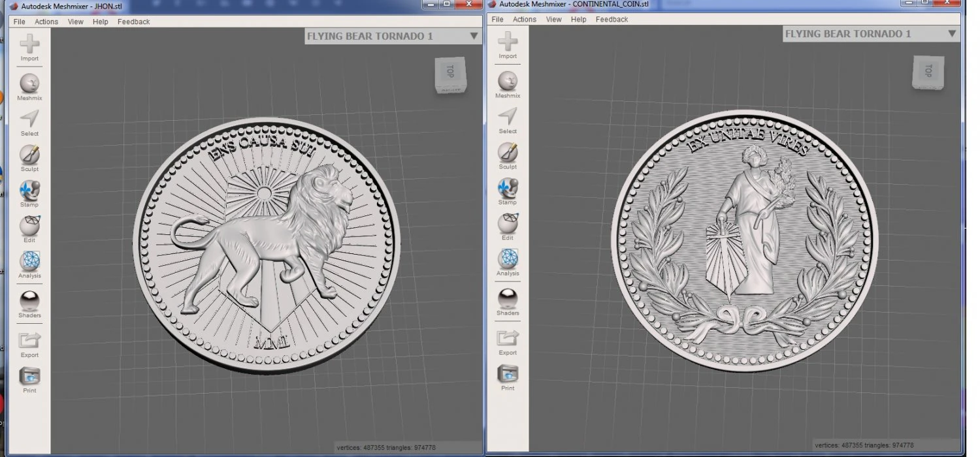
Task: Click Meshmixer app icon in CONTINENTAL_COIN.stl title bar
Action: coord(491,4)
